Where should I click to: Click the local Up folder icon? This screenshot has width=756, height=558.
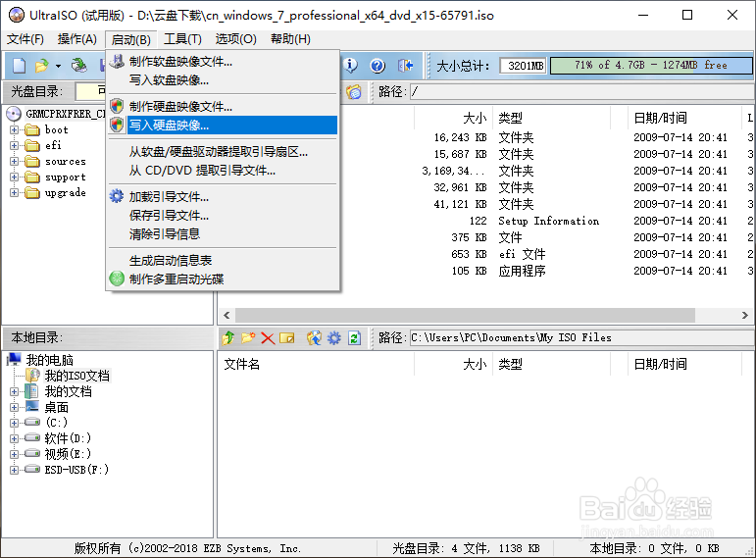228,338
